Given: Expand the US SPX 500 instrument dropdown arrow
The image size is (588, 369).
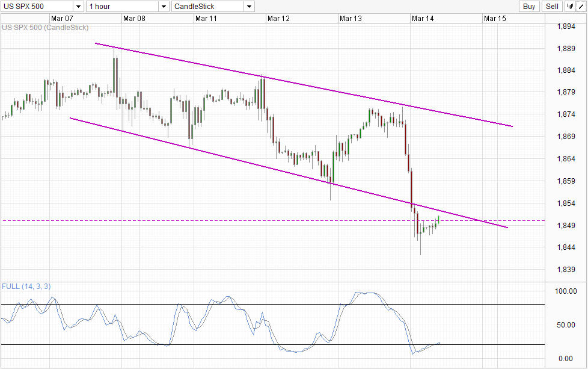Looking at the screenshot, I should point(78,7).
